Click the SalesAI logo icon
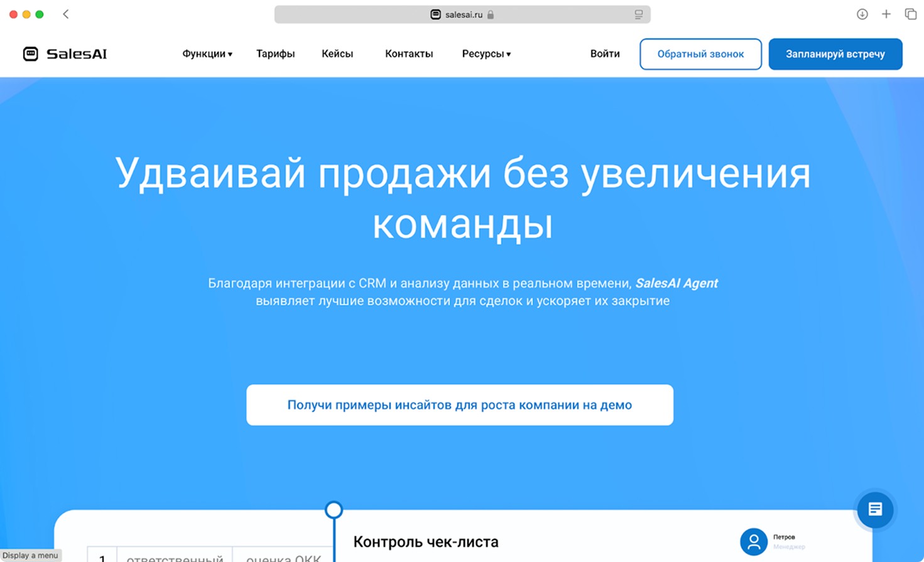Image resolution: width=924 pixels, height=562 pixels. coord(30,54)
